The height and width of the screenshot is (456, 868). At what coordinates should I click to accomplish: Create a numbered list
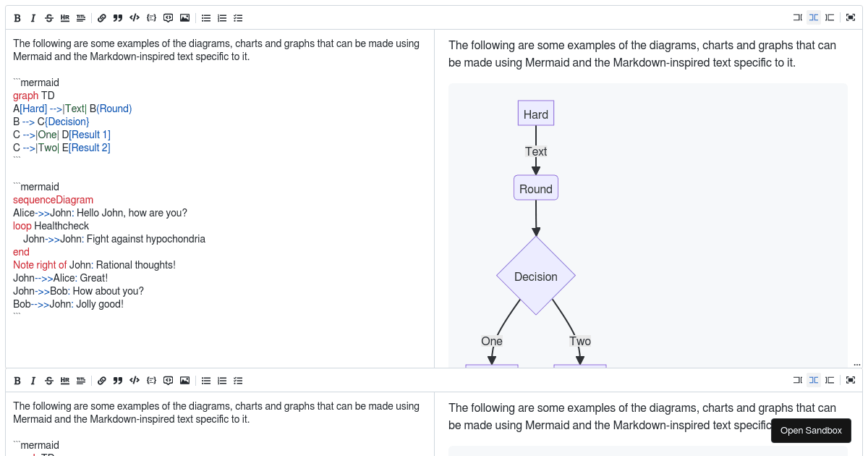click(x=222, y=17)
